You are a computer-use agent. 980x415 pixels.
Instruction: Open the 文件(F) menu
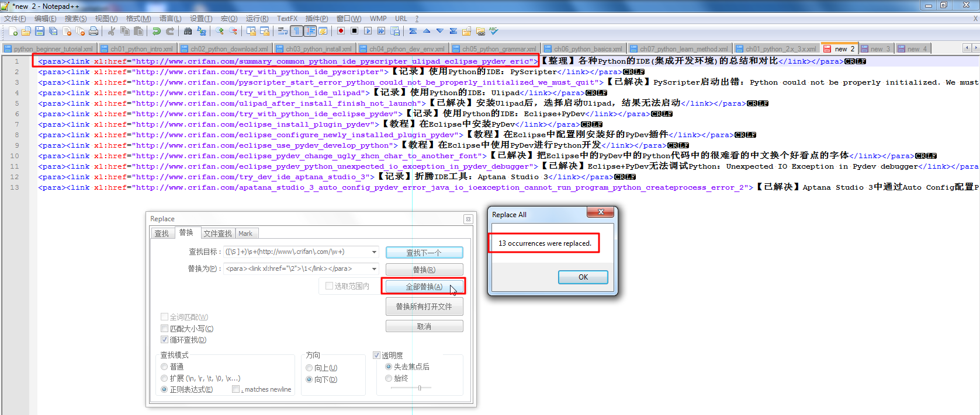[15, 19]
